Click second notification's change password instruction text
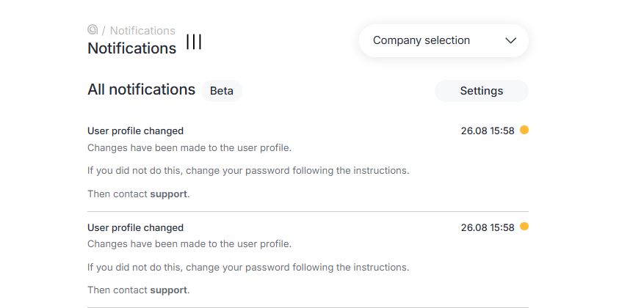The height and width of the screenshot is (308, 644). click(x=248, y=267)
